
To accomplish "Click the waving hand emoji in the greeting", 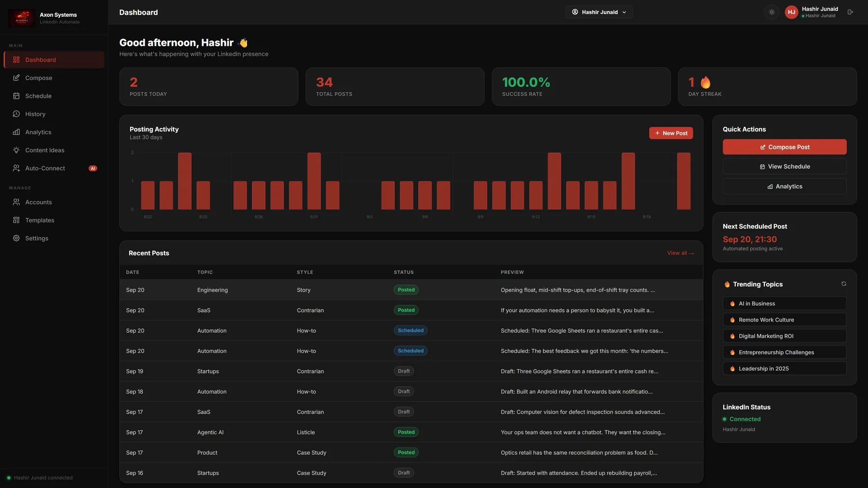I will coord(244,43).
